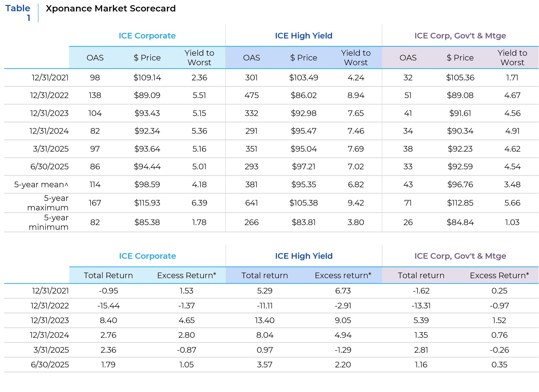This screenshot has width=539, height=392.
Task: Select the '12/31/2023' row label in top table
Action: tap(49, 113)
